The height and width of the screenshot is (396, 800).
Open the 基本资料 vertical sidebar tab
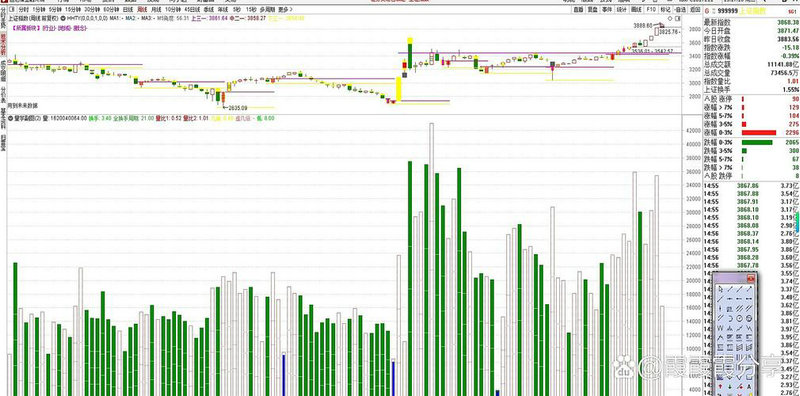tap(3, 118)
